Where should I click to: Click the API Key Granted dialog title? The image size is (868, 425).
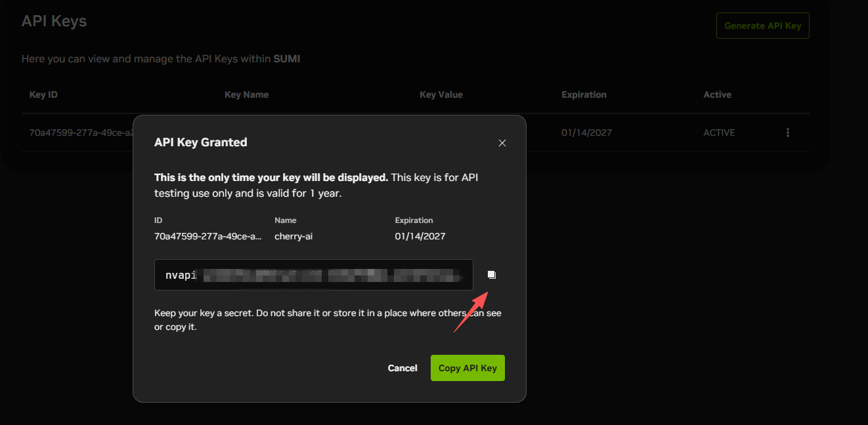click(200, 142)
